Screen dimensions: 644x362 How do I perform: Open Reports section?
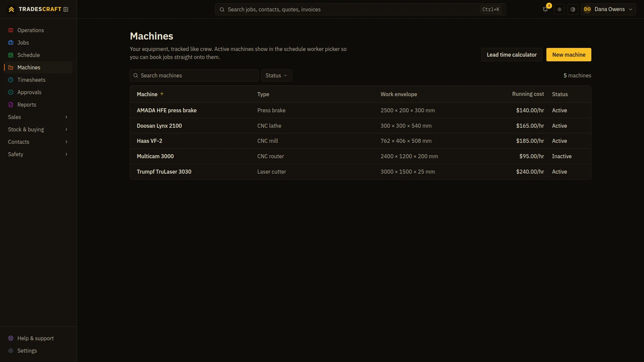click(x=38, y=105)
